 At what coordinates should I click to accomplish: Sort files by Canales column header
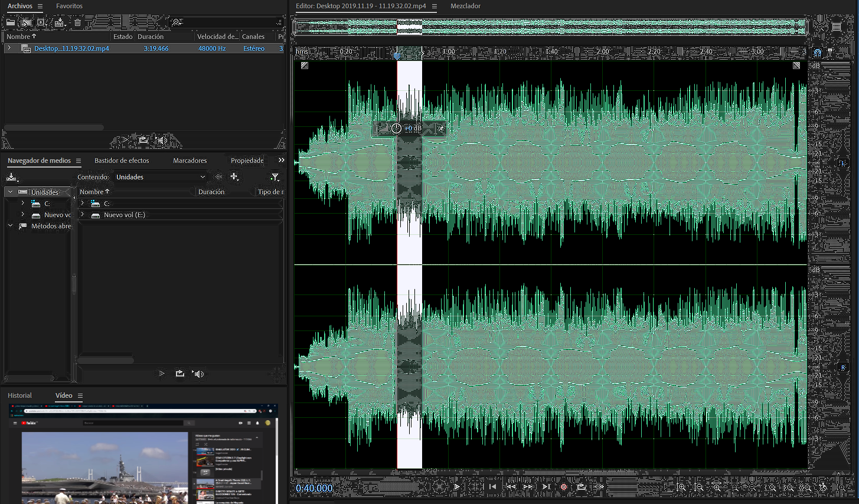pyautogui.click(x=254, y=37)
